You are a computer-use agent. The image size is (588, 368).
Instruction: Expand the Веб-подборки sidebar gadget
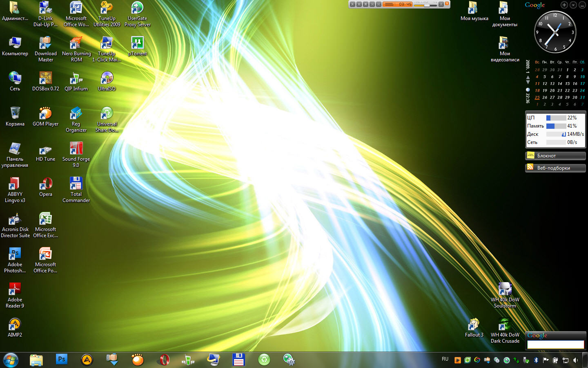[555, 168]
